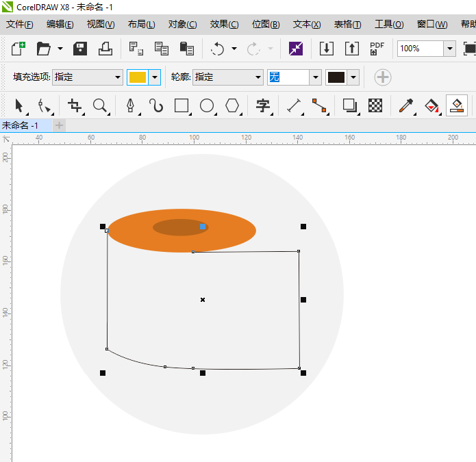476x462 pixels.
Task: Open the 效果 menu
Action: 224,24
